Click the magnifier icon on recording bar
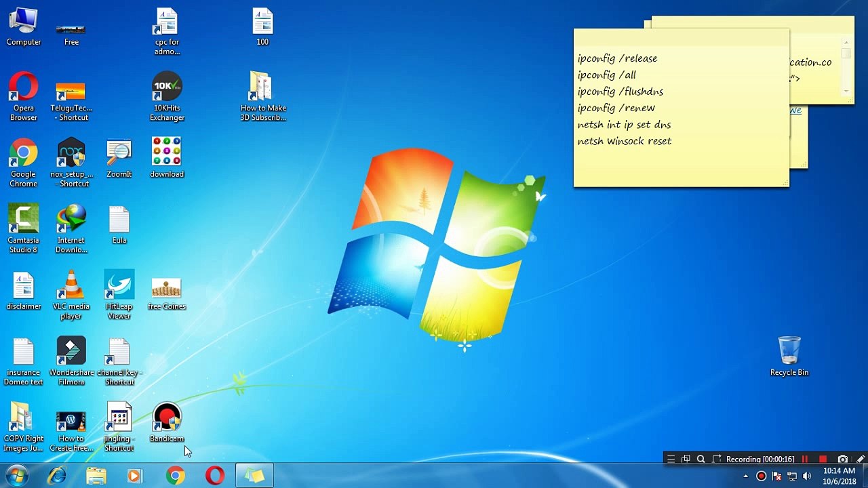Image resolution: width=868 pixels, height=488 pixels. click(701, 459)
